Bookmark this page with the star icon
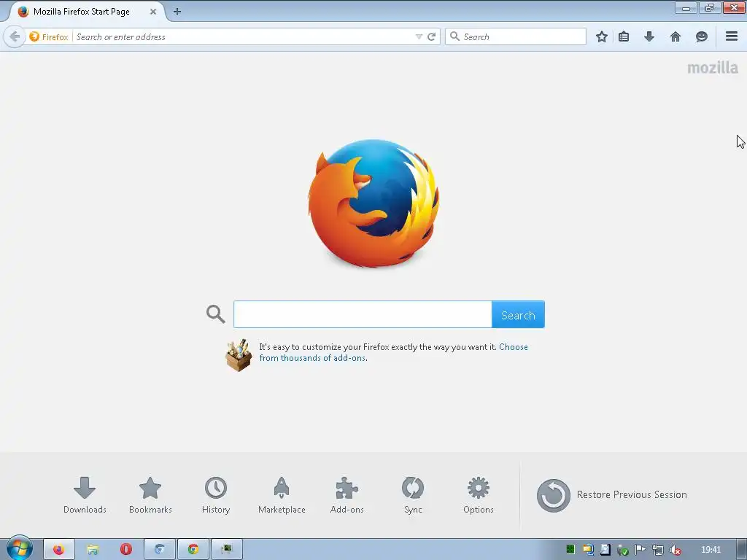The height and width of the screenshot is (560, 747). [x=602, y=36]
